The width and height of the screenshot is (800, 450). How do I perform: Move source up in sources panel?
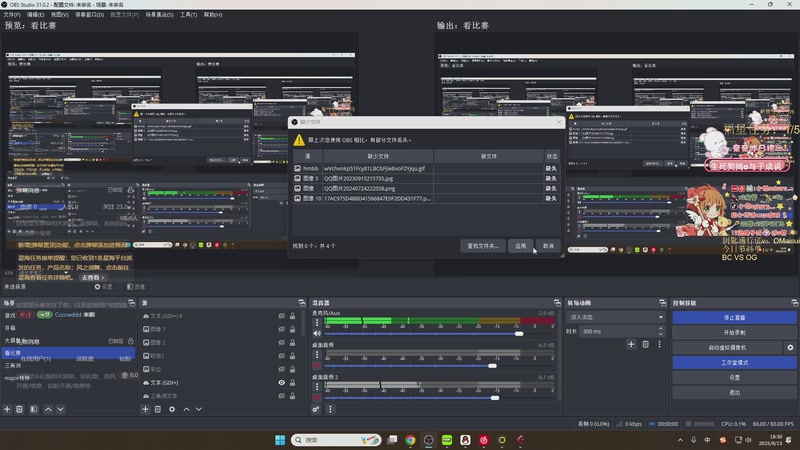[186, 409]
